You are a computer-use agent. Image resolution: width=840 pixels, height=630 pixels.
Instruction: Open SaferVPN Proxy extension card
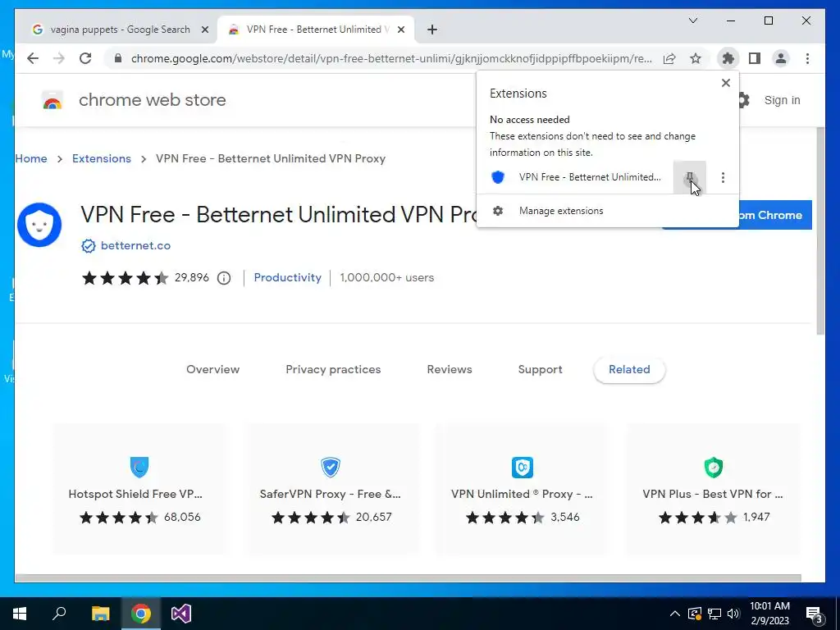331,489
